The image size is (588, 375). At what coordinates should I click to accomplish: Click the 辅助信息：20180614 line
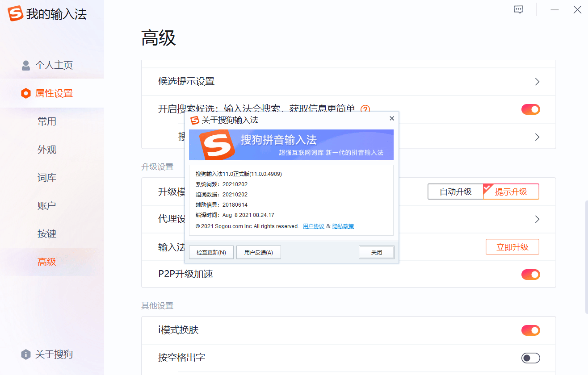222,205
